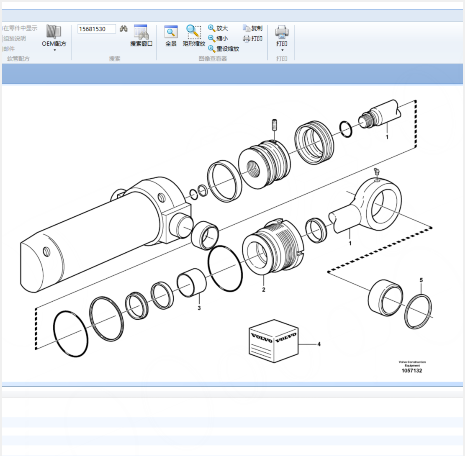Click the large printer 打印 button
Viewport: 465px width, 456px height.
click(282, 35)
